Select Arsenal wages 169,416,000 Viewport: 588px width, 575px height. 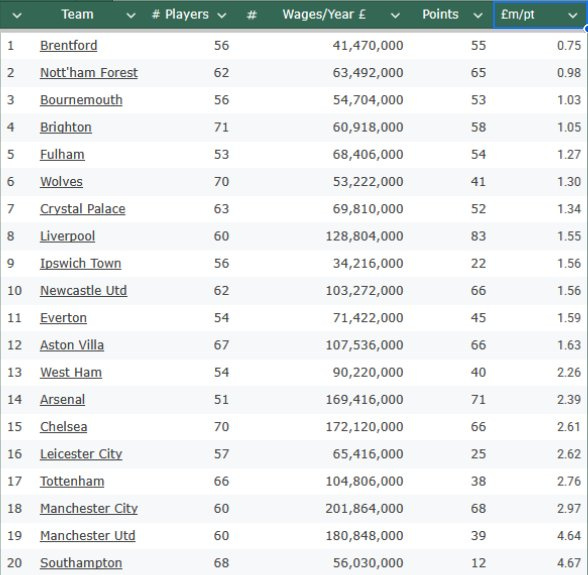(x=364, y=400)
